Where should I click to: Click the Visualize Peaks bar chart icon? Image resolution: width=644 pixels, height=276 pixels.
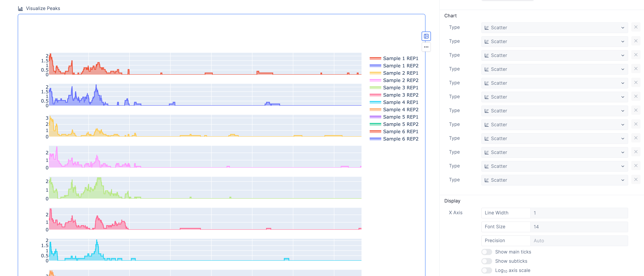pos(20,8)
